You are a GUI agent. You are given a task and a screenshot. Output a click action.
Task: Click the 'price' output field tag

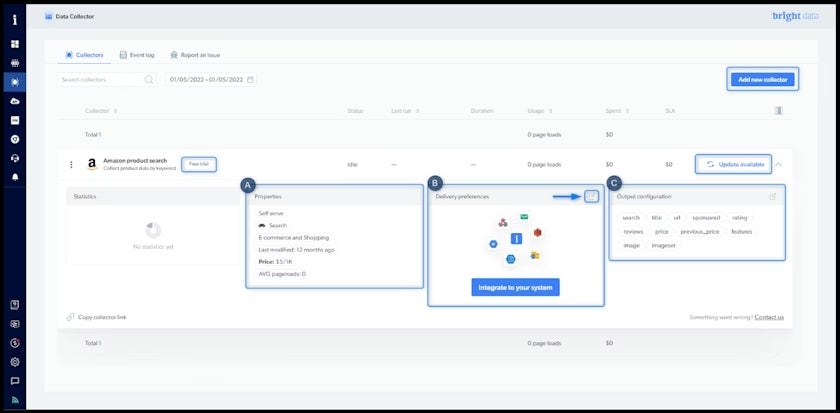click(x=662, y=232)
